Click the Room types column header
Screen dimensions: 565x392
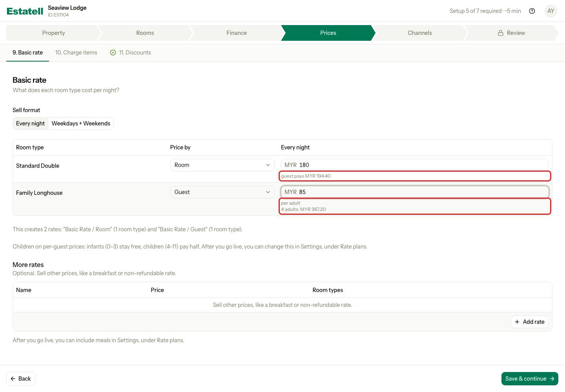click(328, 290)
